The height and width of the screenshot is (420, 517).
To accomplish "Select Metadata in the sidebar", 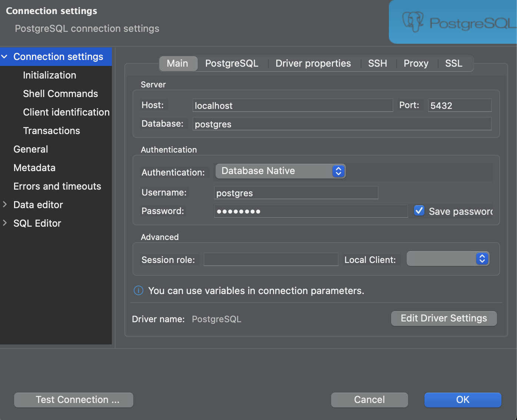I will point(56,168).
